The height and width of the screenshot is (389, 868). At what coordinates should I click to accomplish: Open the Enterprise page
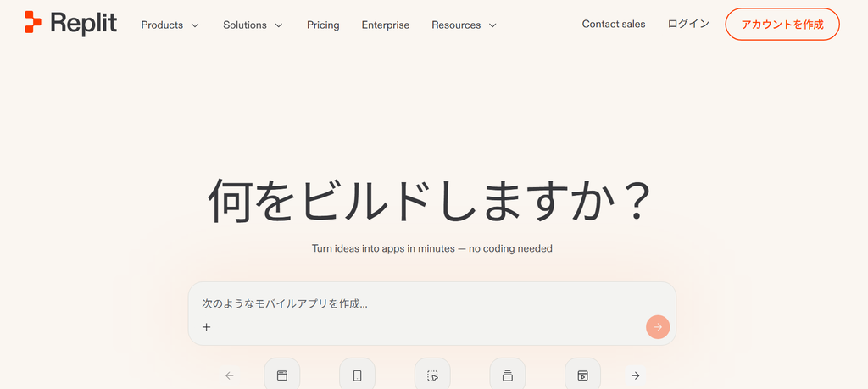386,25
